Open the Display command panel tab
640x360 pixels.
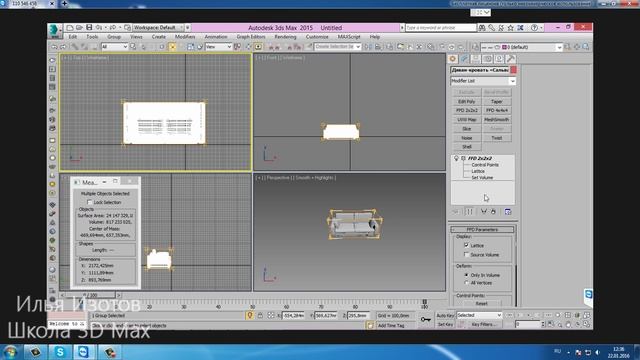point(498,59)
